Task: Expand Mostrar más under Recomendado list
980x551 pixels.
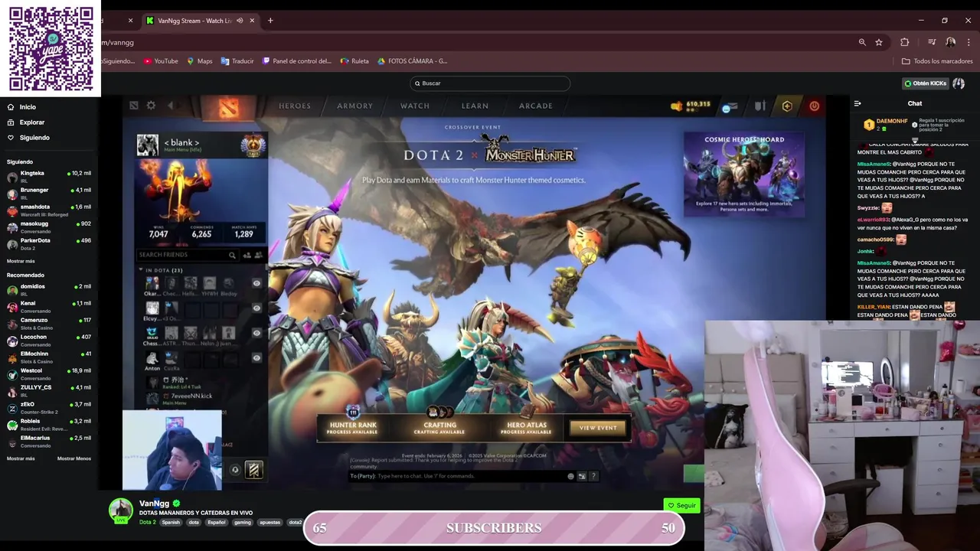Action: click(21, 458)
